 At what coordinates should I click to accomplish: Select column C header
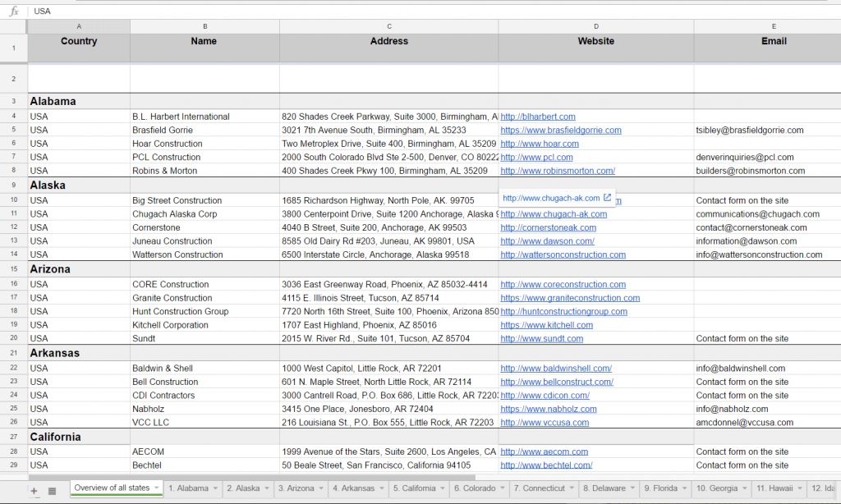point(388,26)
